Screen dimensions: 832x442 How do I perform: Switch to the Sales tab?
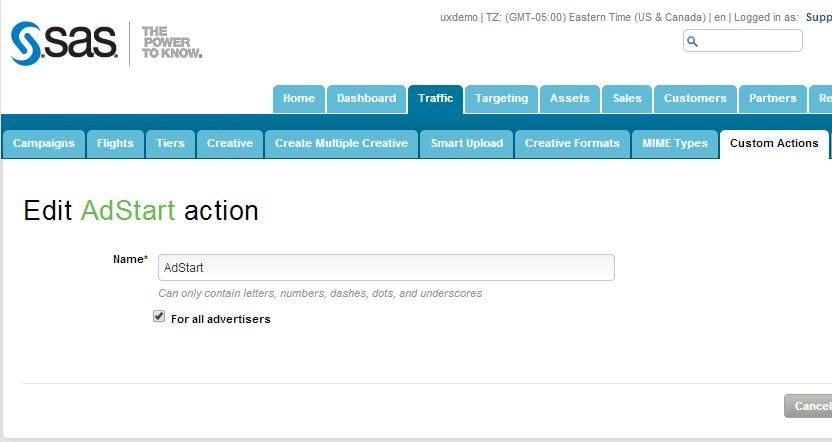pyautogui.click(x=627, y=99)
